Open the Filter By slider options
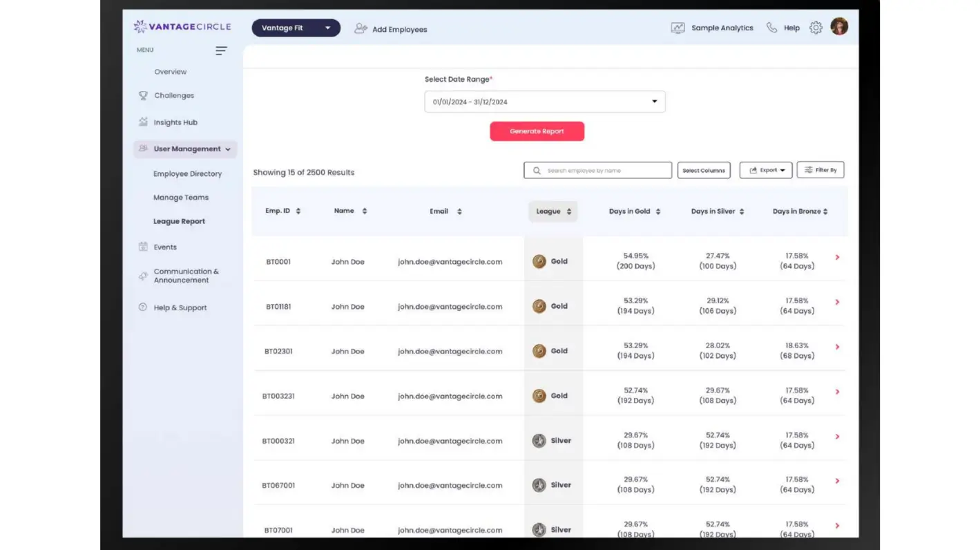Image resolution: width=980 pixels, height=550 pixels. (x=820, y=170)
